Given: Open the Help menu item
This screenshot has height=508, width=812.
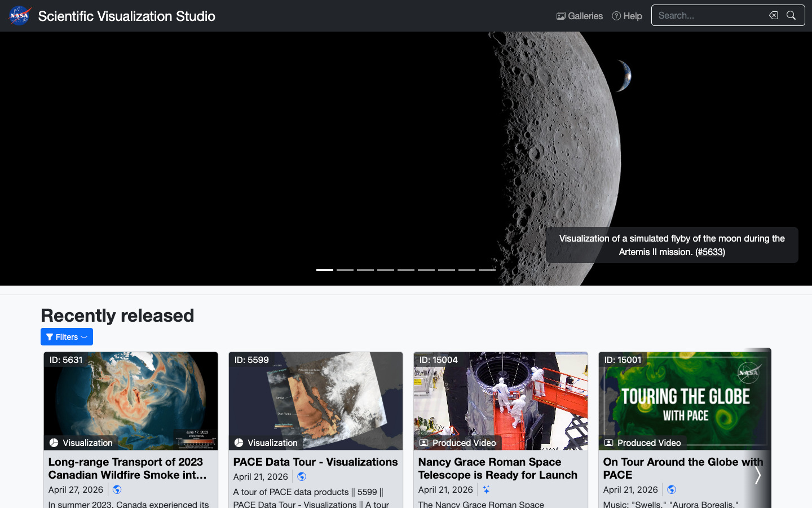Looking at the screenshot, I should click(x=627, y=16).
